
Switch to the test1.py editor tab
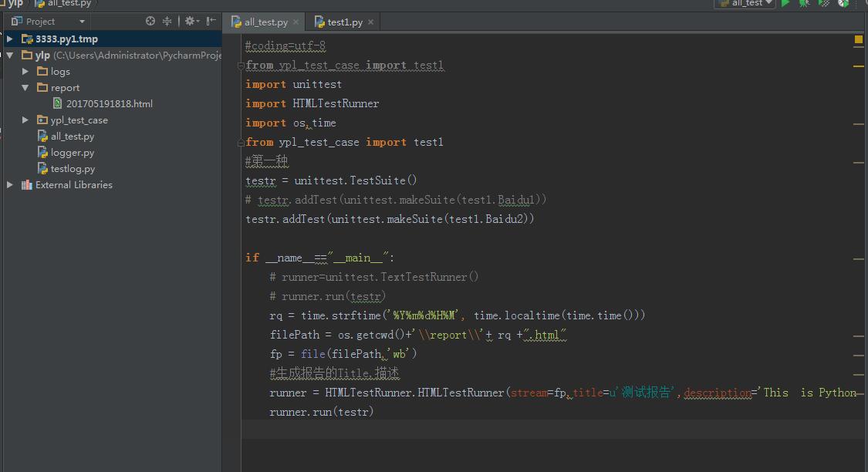pyautogui.click(x=344, y=22)
